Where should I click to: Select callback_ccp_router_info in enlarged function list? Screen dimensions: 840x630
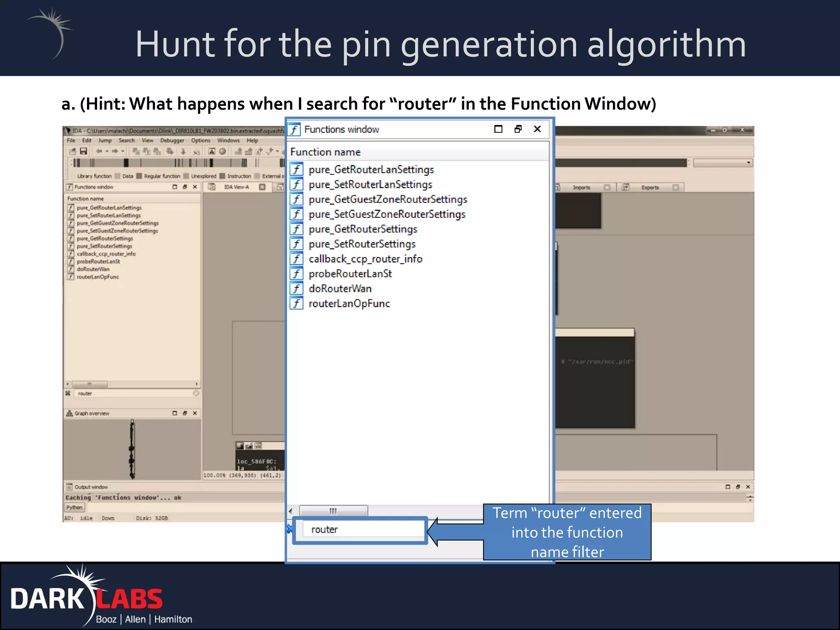pos(365,259)
